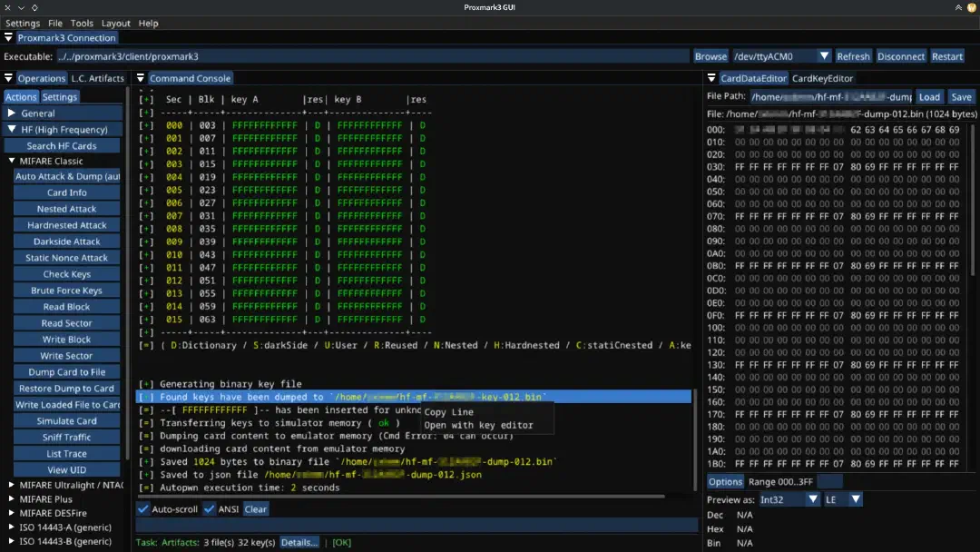Click the console horizontal scrollbar
The height and width of the screenshot is (552, 980).
pyautogui.click(x=400, y=497)
